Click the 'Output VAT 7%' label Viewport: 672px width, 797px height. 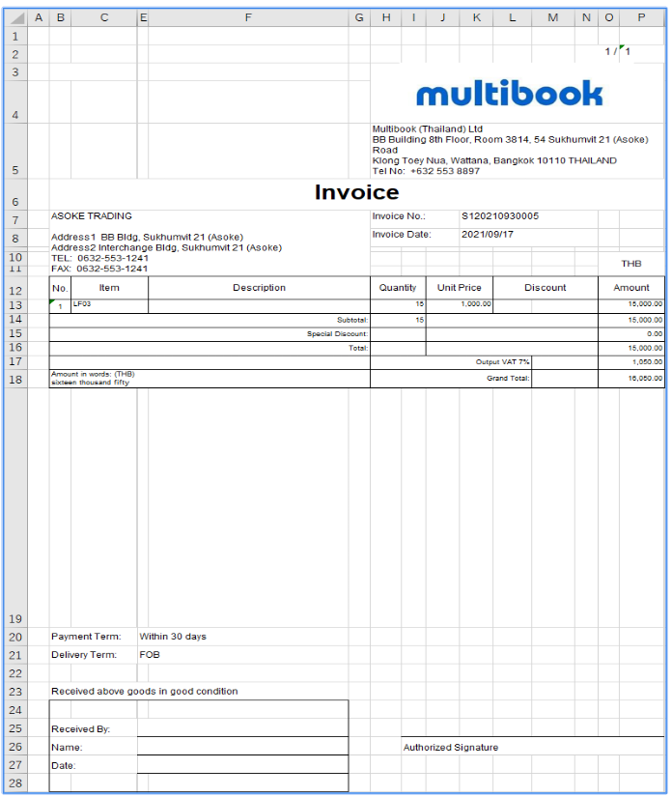tap(502, 362)
